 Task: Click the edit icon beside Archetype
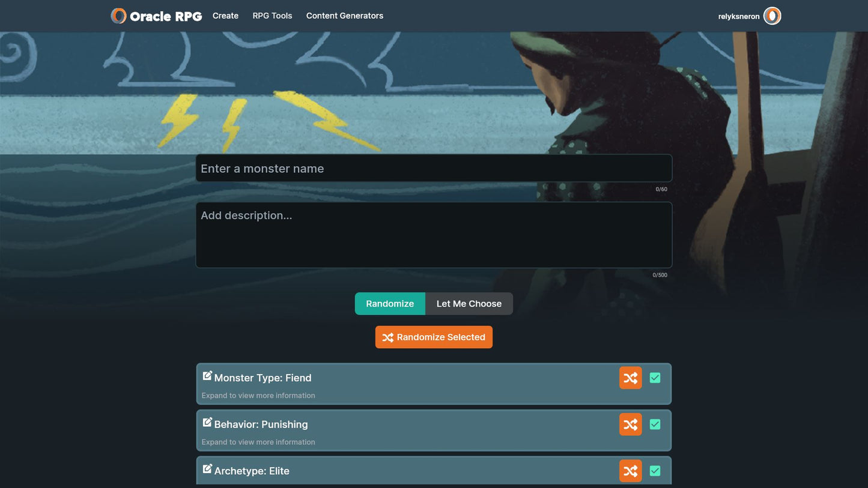pos(207,469)
